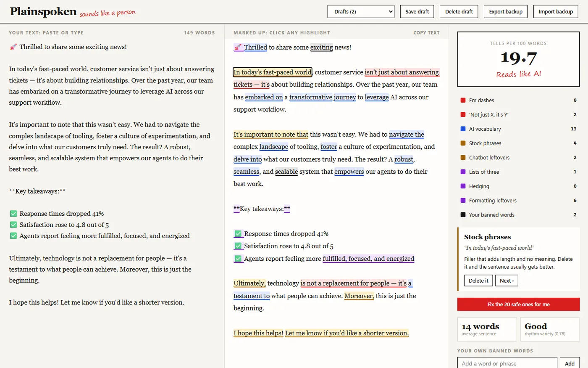588x368 pixels.
Task: Click the highlighted 'isn't just about answering'
Action: (402, 72)
